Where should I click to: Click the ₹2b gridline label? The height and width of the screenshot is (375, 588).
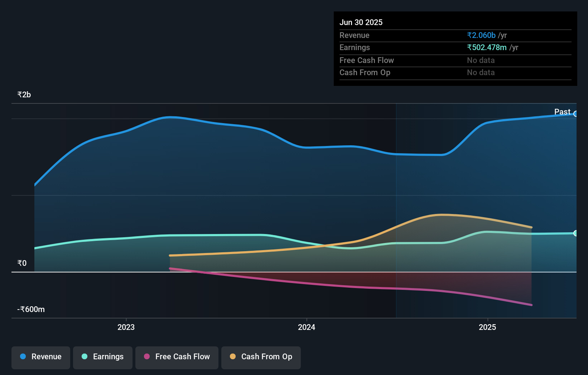[24, 94]
